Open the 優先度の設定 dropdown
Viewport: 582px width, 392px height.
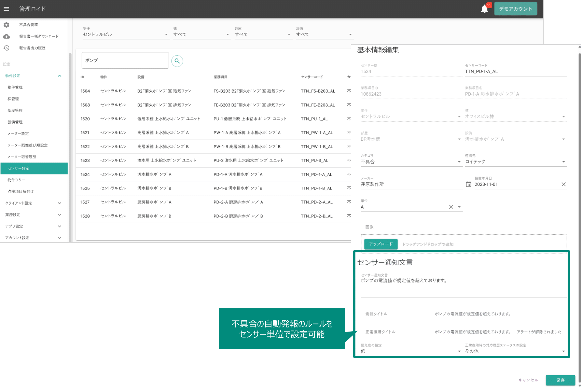(411, 351)
